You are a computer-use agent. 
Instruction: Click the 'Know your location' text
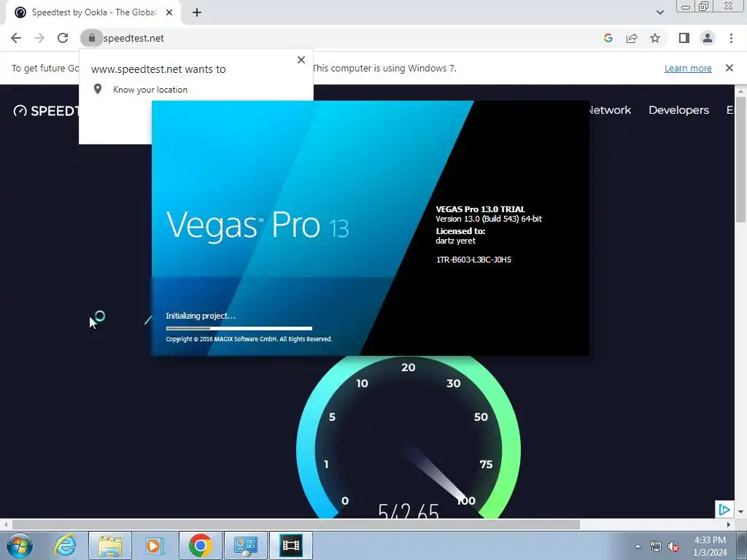[150, 90]
